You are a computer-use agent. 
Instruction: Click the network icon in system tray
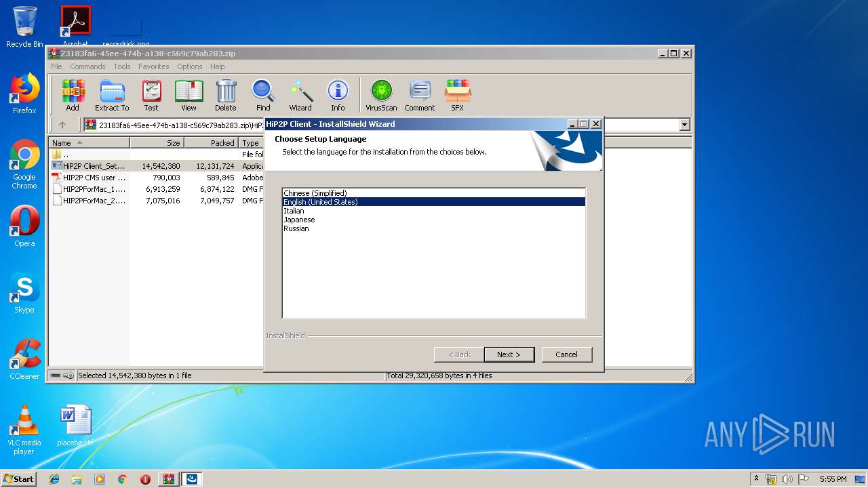(x=771, y=479)
